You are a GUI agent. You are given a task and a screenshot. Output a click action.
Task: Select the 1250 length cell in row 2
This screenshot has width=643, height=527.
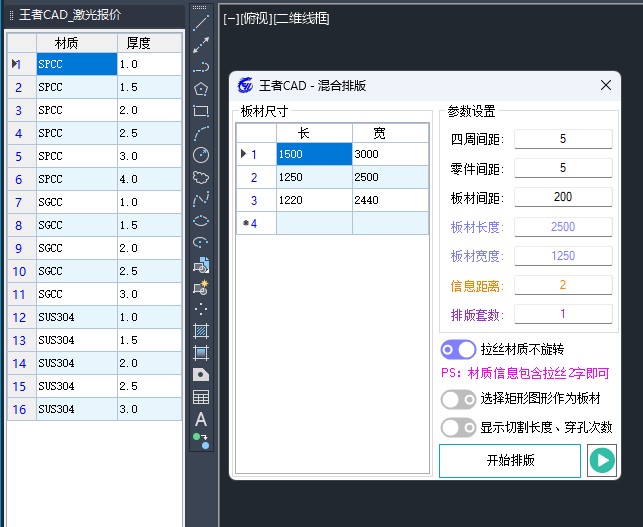click(314, 177)
